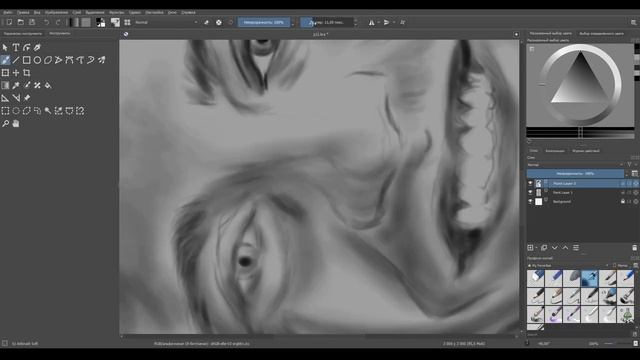Select the Smart Patch tool
Screen dimensions: 640x360
point(37,85)
